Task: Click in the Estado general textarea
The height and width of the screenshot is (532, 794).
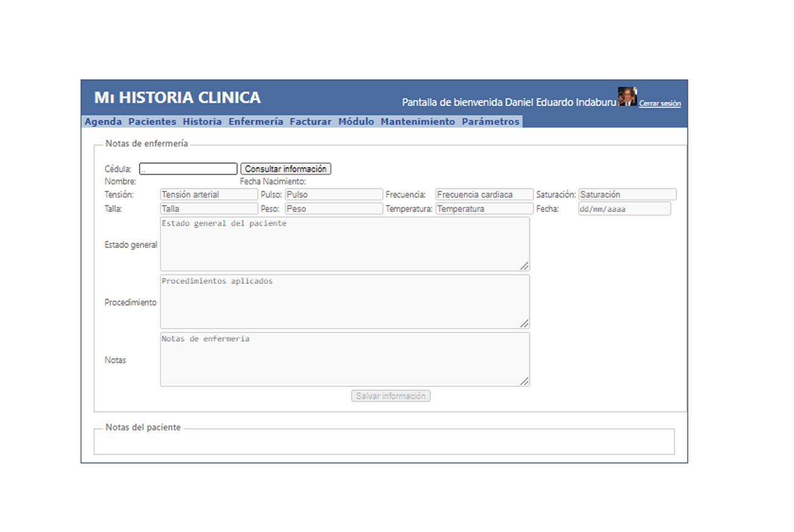Action: tap(345, 244)
